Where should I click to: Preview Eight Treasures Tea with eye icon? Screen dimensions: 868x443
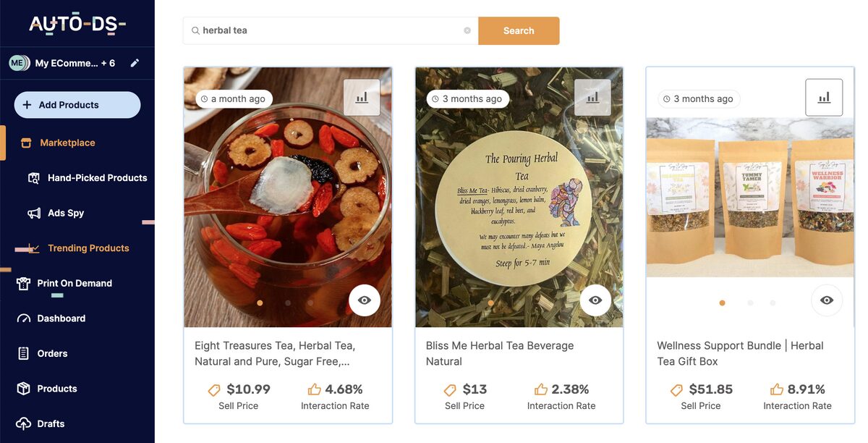click(365, 300)
